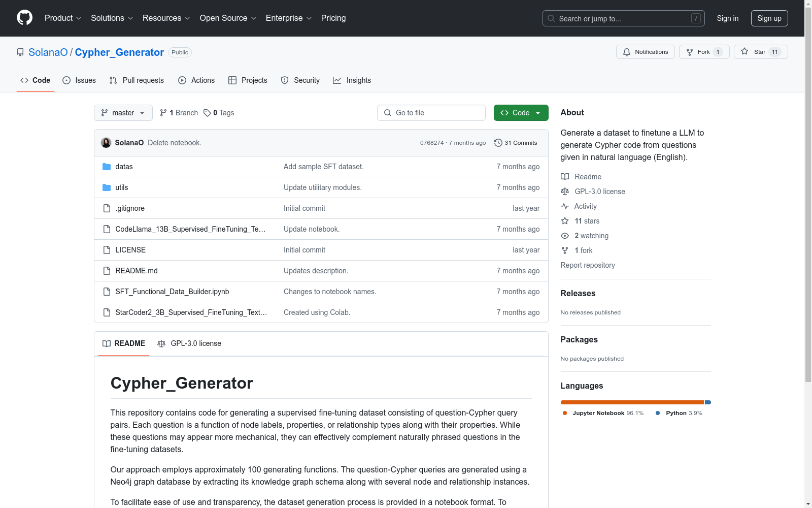Open the README.md file

pos(136,271)
